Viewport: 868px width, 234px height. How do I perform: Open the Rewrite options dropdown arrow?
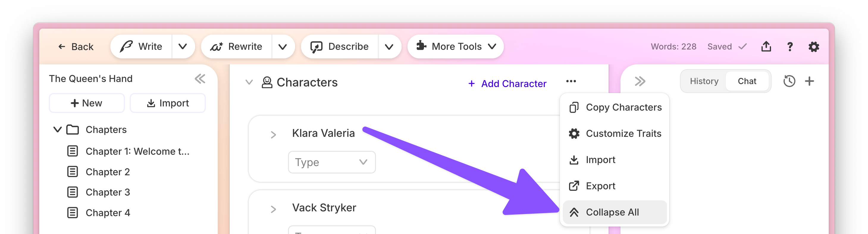[x=283, y=47]
